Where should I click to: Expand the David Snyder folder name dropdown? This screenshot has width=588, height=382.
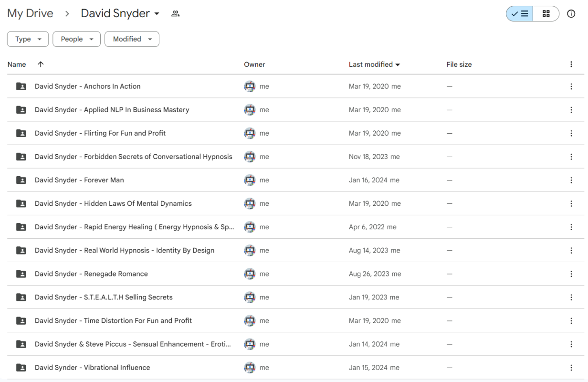tap(157, 13)
